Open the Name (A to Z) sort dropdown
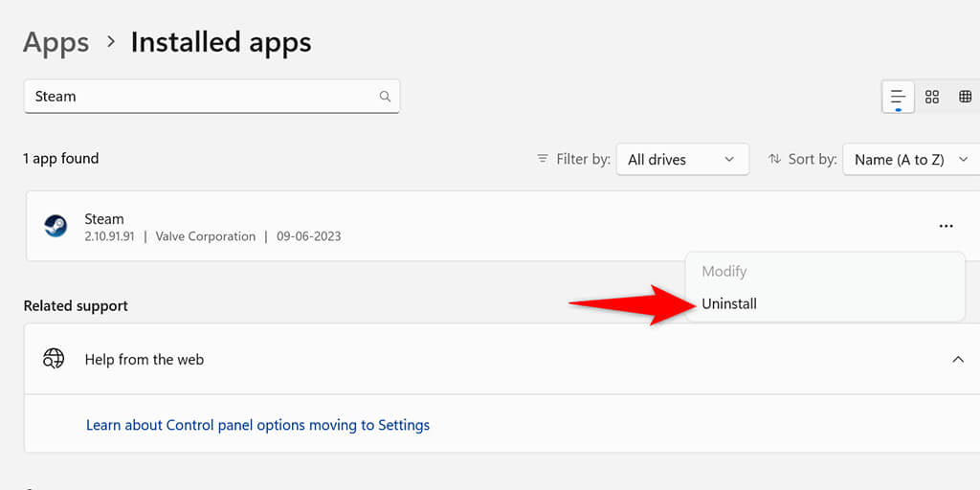Screen dimensions: 980x490 point(909,160)
